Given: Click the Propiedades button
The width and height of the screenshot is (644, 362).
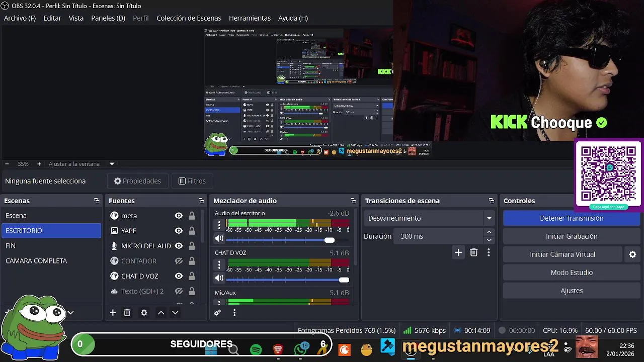Looking at the screenshot, I should point(137,181).
